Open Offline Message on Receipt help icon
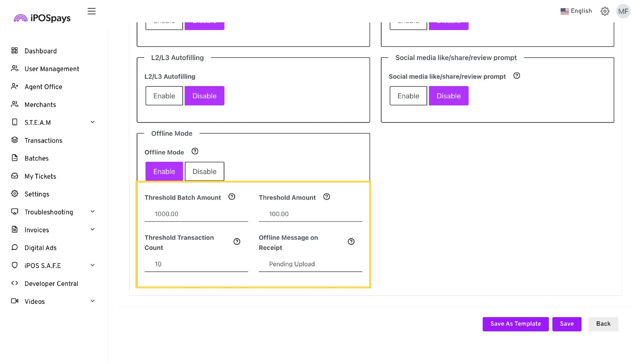Image resolution: width=644 pixels, height=364 pixels. [351, 242]
